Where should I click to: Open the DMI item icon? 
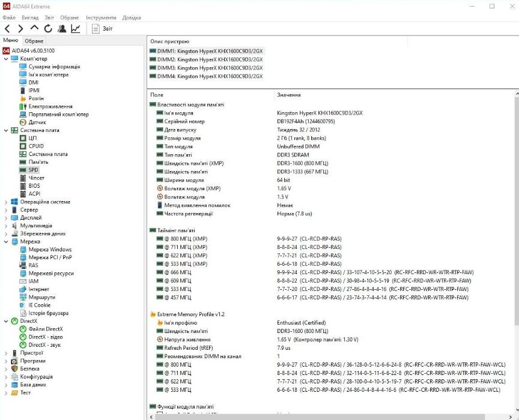[23, 82]
